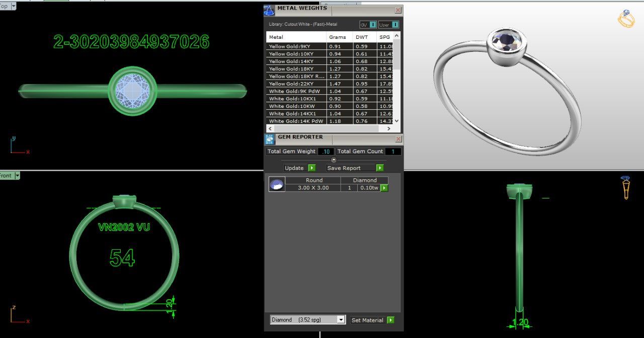Viewport: 644px width, 338px height.
Task: Open the Diamond (3.52 spg) material dropdown
Action: click(341, 320)
